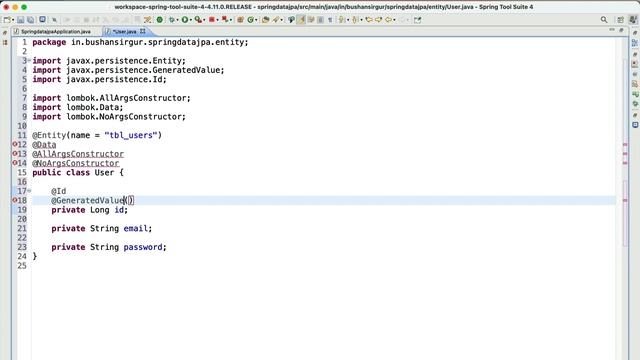Click the package declaration on line 1
The height and width of the screenshot is (360, 640).
click(140, 42)
